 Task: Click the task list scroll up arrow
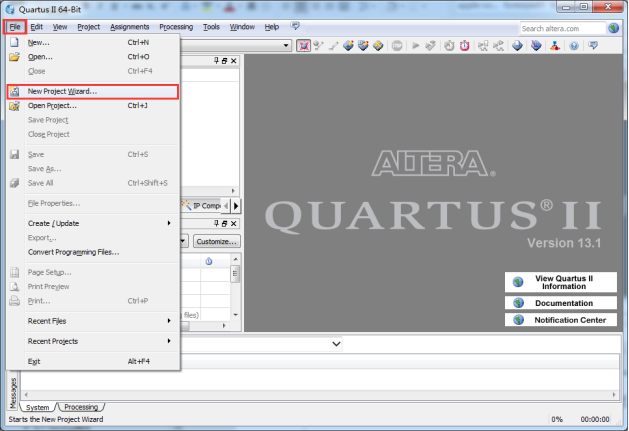point(235,260)
